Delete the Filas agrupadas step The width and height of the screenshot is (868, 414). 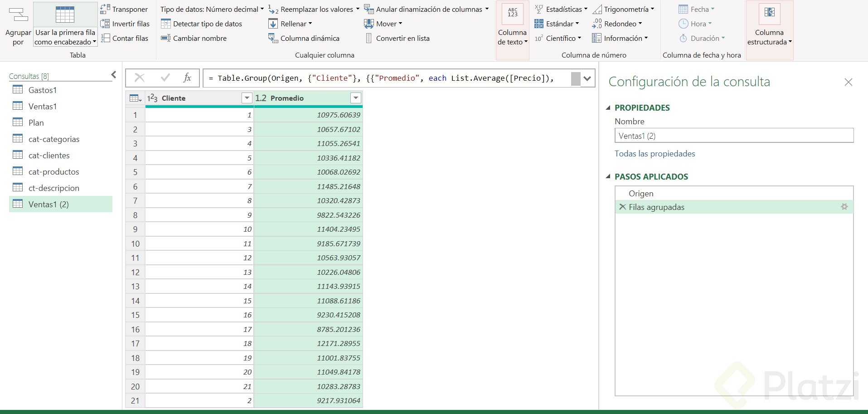(x=622, y=207)
